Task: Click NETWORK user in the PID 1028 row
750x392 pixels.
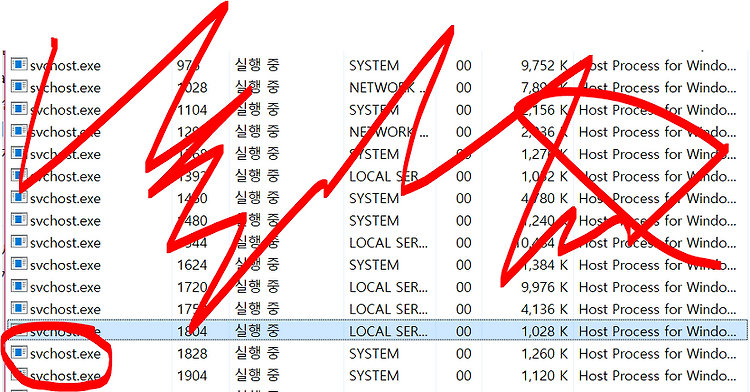Action: (x=389, y=88)
